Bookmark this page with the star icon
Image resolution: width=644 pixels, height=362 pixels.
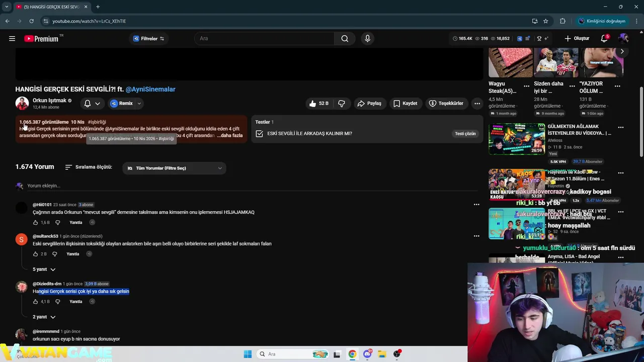click(545, 21)
